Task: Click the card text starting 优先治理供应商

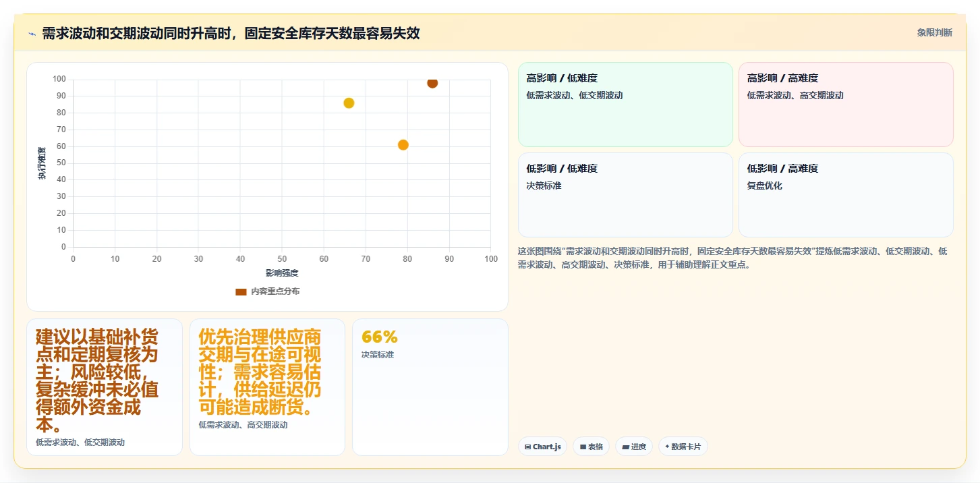Action: point(260,372)
